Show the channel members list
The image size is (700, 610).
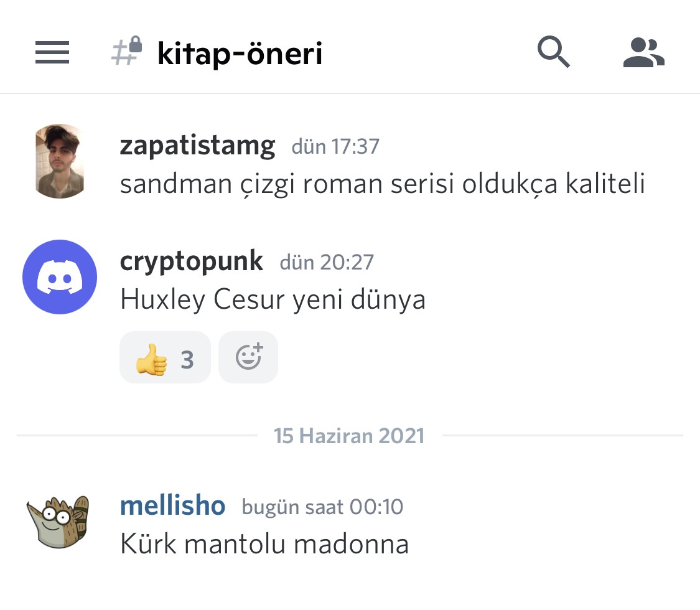[x=644, y=52]
